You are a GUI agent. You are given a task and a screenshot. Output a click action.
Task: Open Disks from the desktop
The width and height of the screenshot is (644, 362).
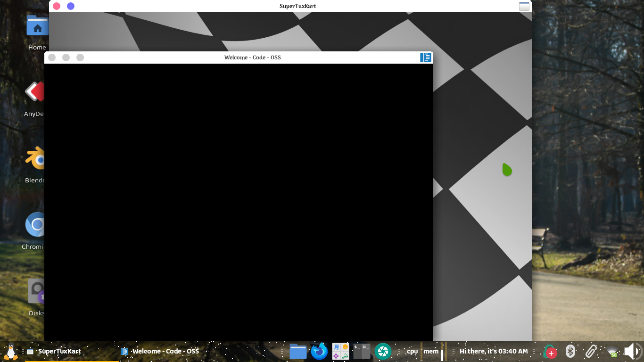pos(37,291)
